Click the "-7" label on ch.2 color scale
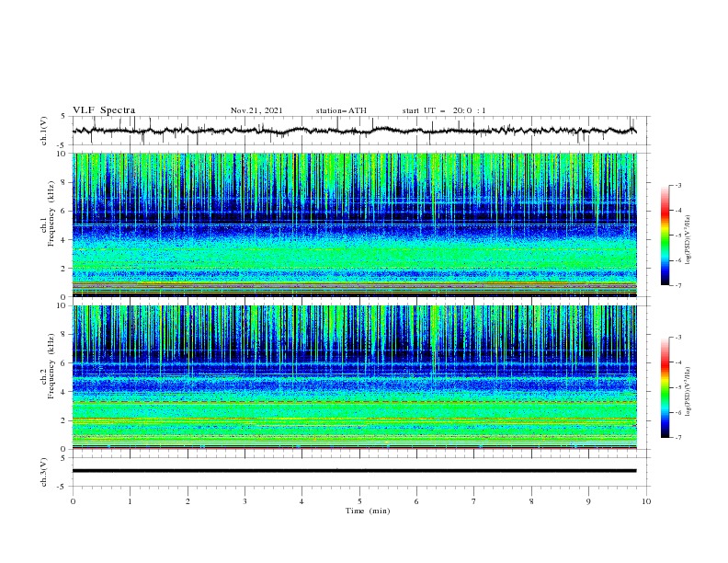This screenshot has height=563, width=728. [x=677, y=438]
